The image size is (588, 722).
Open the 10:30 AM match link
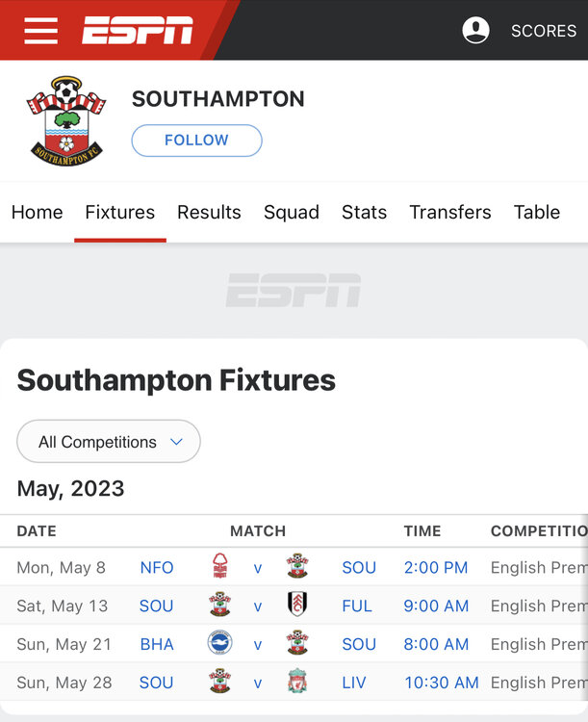pyautogui.click(x=441, y=683)
